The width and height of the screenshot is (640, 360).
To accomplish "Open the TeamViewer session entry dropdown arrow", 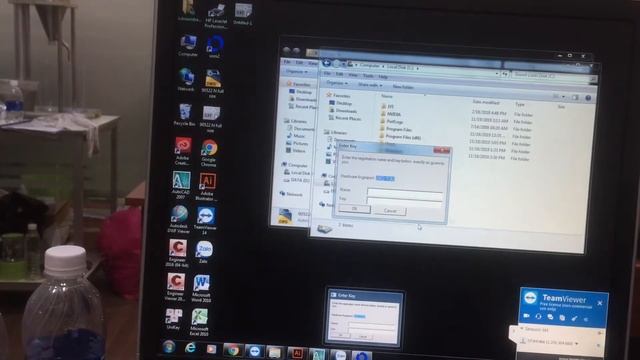I will coord(576,344).
